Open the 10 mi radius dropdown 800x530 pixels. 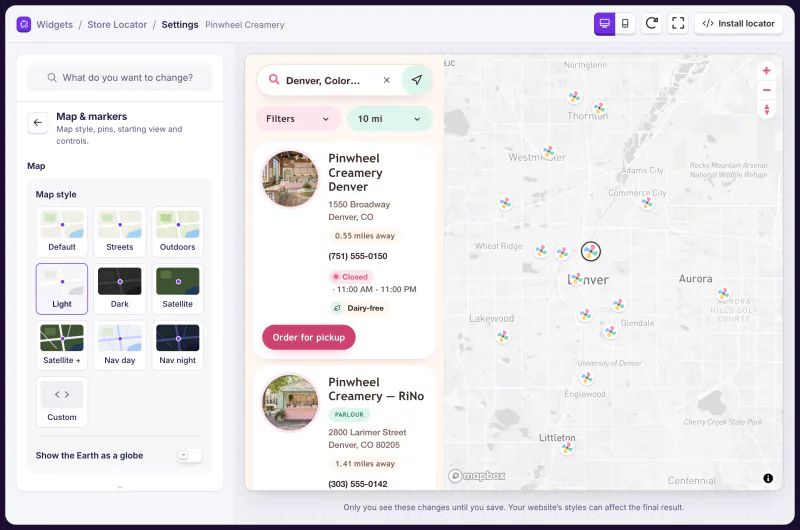389,119
